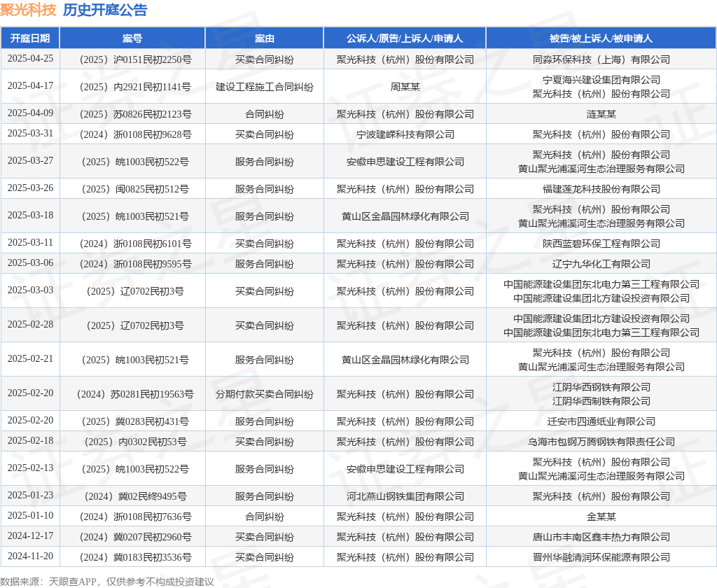Click date 2025-02-28
Image resolution: width=717 pixels, height=588 pixels.
(x=30, y=325)
